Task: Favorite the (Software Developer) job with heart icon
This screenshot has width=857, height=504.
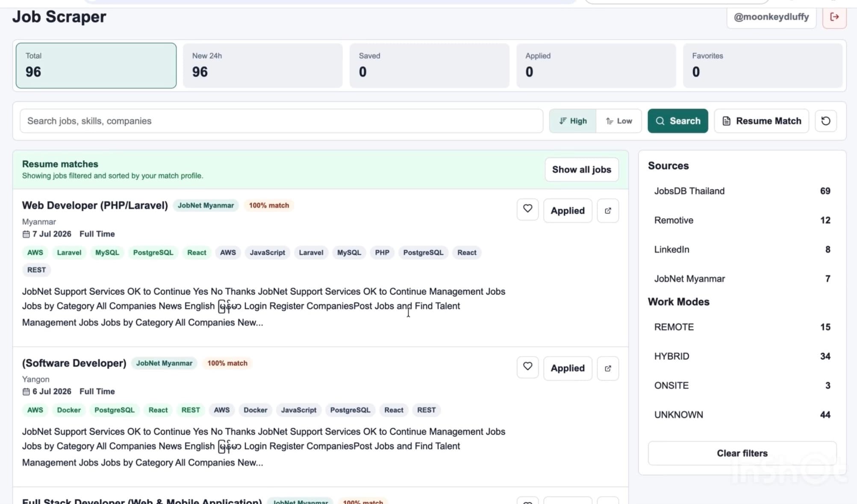Action: click(x=527, y=367)
